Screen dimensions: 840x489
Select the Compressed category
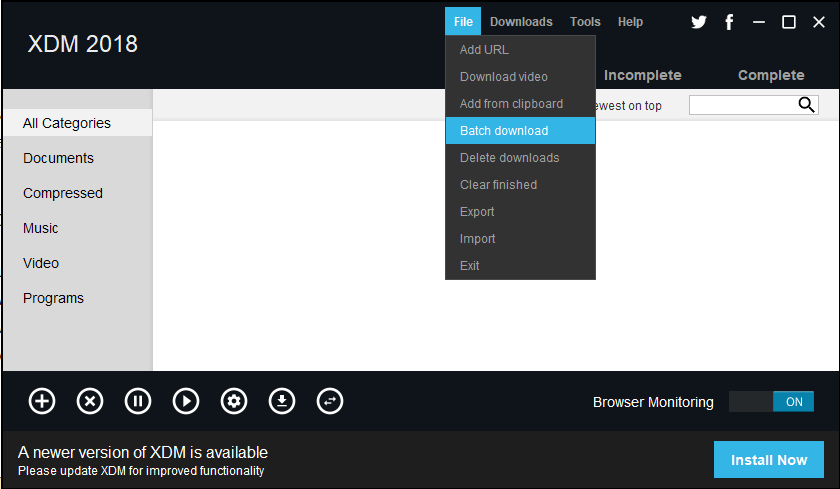[78, 193]
